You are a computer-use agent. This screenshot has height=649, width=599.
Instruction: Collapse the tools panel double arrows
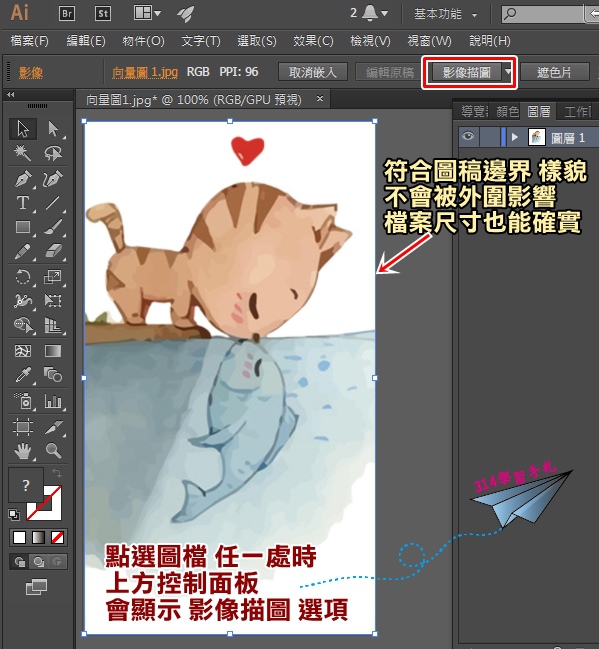coord(10,94)
